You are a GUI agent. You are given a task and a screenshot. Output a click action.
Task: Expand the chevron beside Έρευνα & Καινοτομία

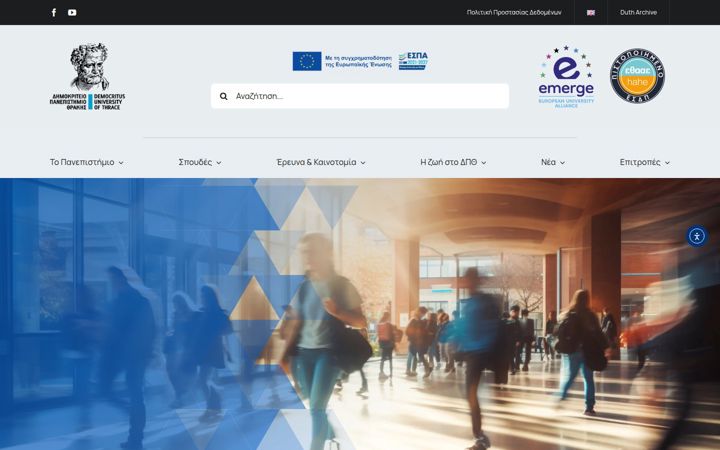click(363, 163)
